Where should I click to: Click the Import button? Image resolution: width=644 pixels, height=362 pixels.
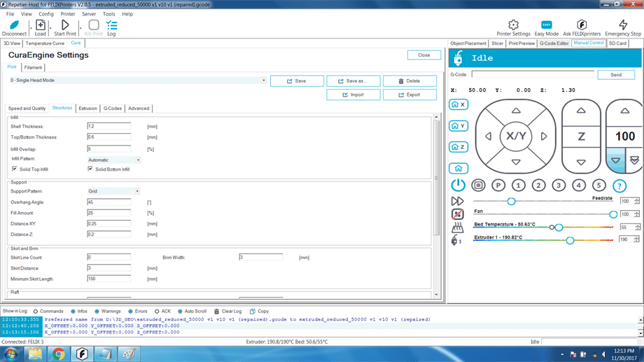click(x=353, y=95)
